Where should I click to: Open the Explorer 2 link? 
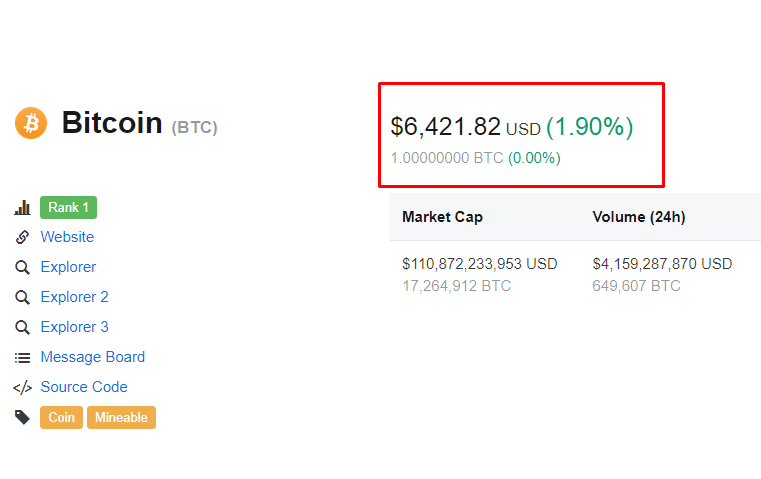74,297
